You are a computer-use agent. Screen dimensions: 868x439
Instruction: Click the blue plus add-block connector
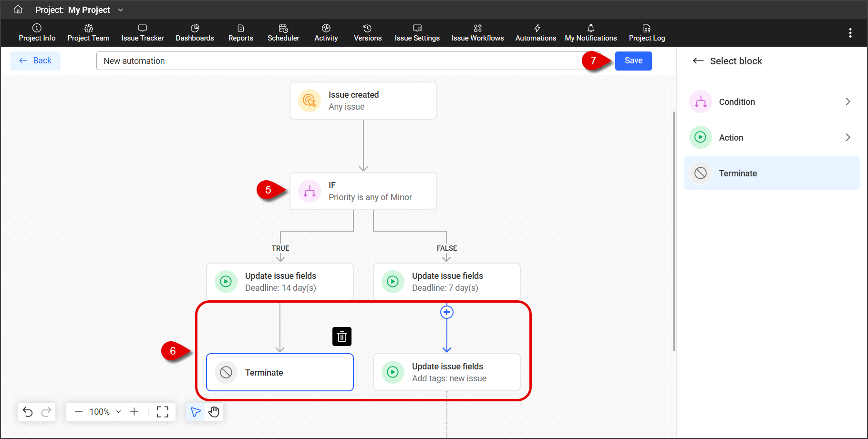click(x=446, y=312)
